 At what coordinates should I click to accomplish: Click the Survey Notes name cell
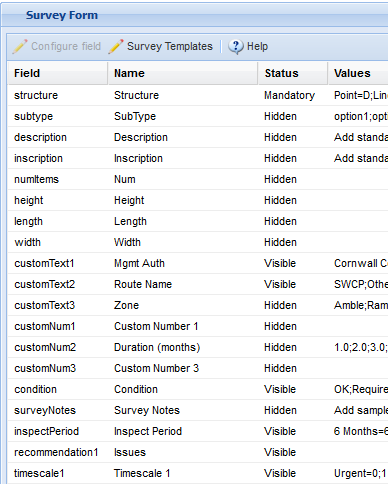183,410
